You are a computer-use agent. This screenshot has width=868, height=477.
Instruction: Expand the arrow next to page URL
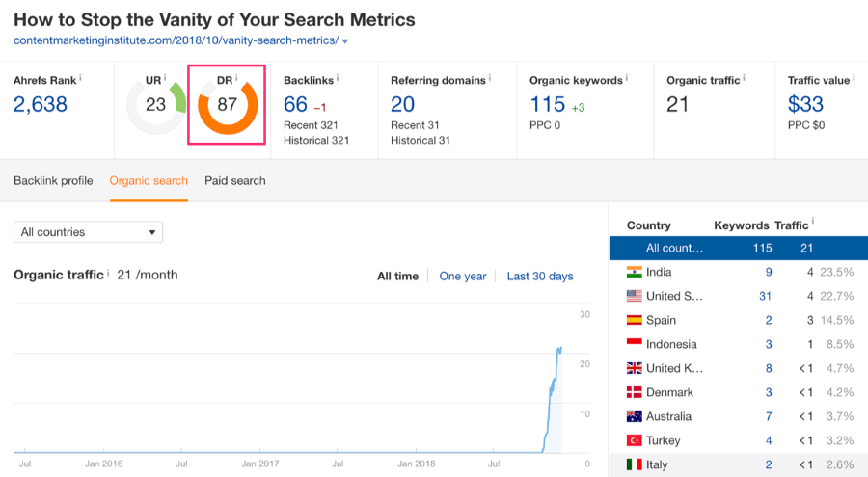pos(345,41)
